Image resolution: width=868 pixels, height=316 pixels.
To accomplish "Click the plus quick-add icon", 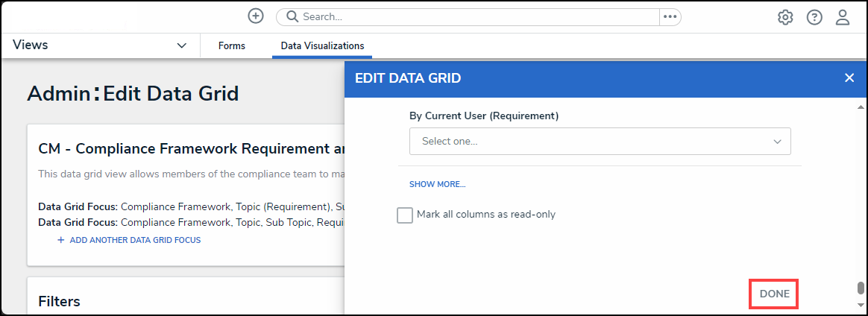I will pos(256,16).
